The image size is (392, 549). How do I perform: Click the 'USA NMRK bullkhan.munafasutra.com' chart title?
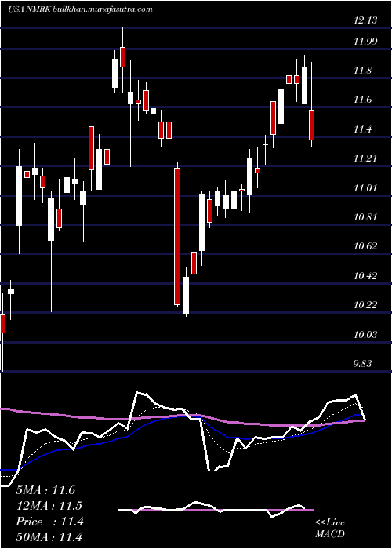(x=80, y=9)
